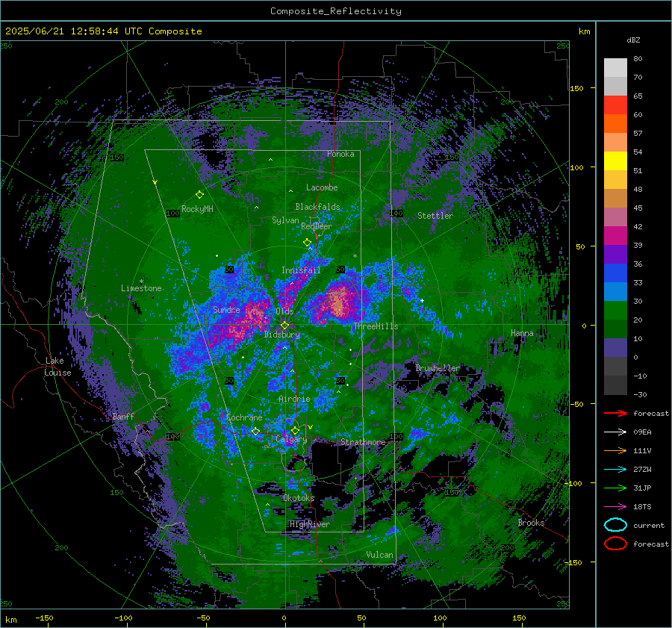Viewport: 672px width, 628px height.
Task: Click the Innisfail map label
Action: click(x=301, y=270)
